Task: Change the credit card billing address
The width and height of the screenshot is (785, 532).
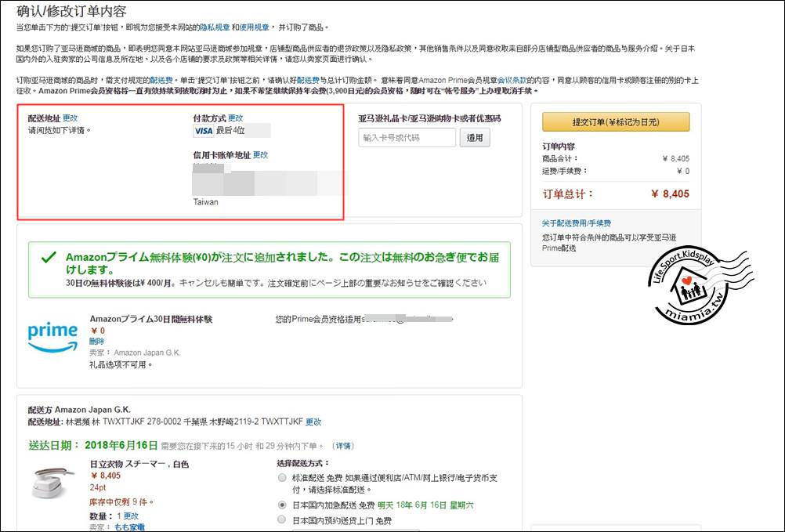Action: pyautogui.click(x=260, y=155)
